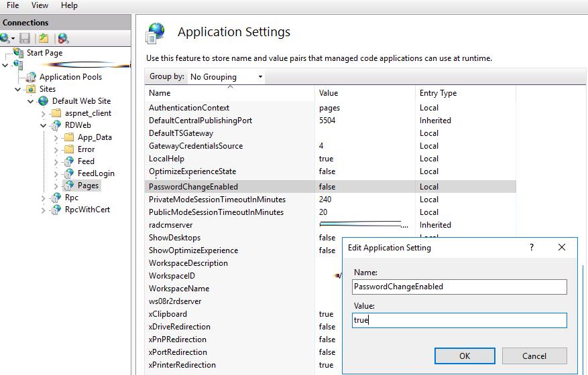Open the Help menu
The width and height of the screenshot is (588, 375).
pos(69,5)
